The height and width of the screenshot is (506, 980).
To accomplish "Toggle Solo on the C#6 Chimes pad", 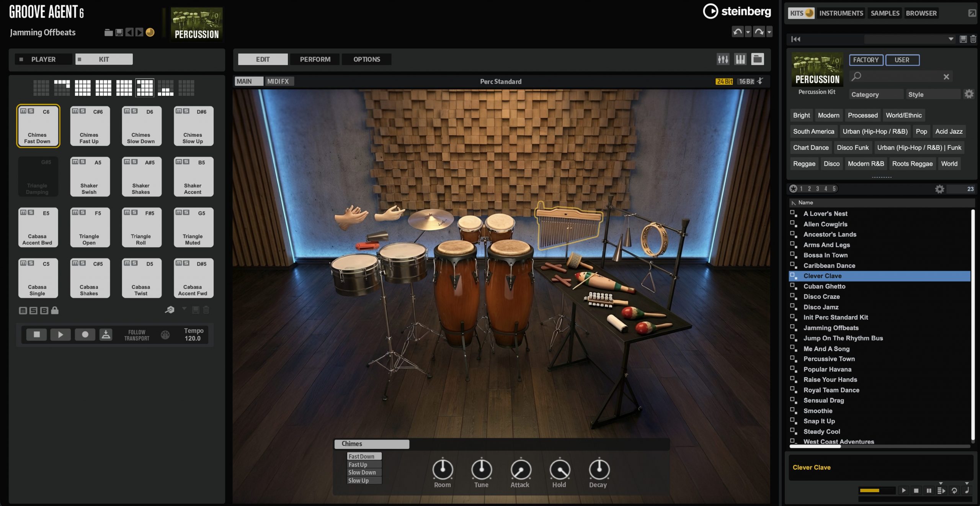I will click(82, 111).
